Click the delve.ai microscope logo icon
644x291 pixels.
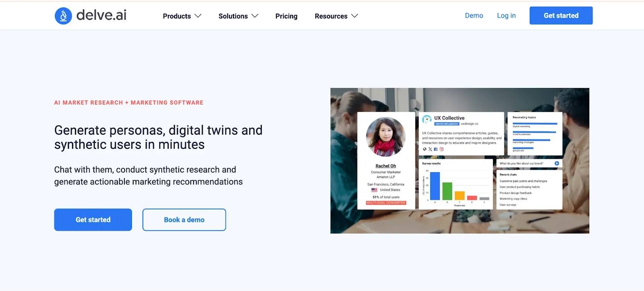pos(63,16)
